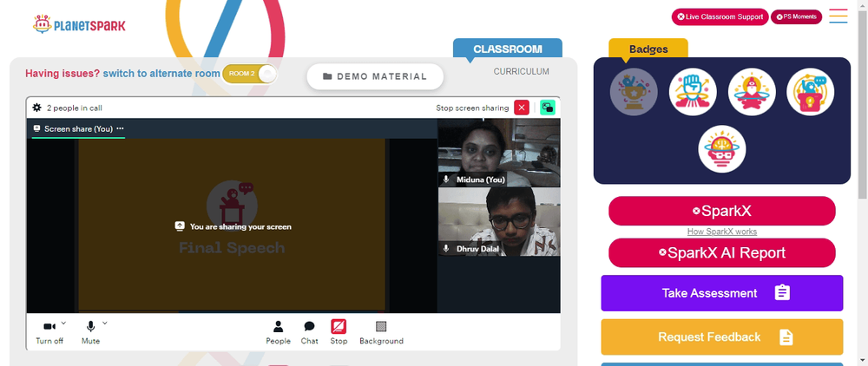Open the People panel

point(278,332)
